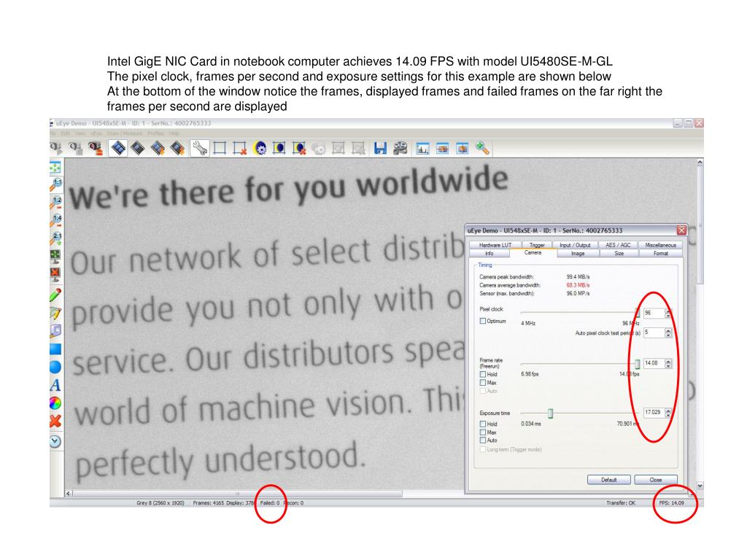This screenshot has width=747, height=560.
Task: Switch to the Size tab
Action: (x=619, y=253)
